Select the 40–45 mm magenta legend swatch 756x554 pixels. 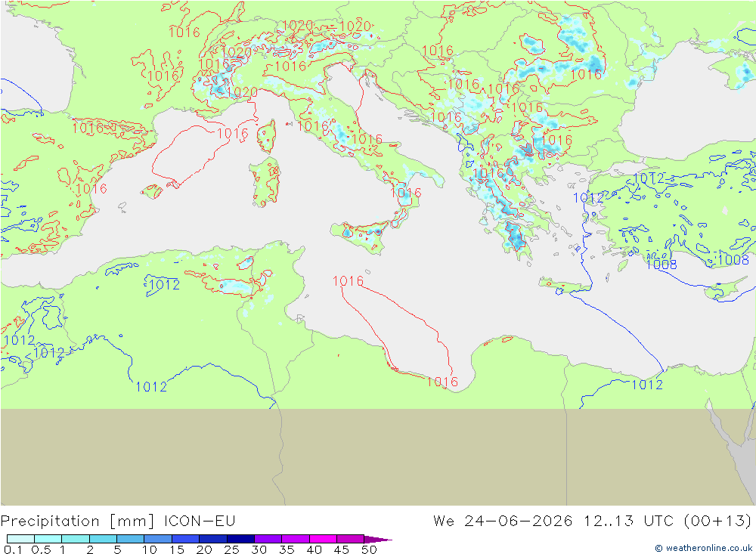click(323, 539)
